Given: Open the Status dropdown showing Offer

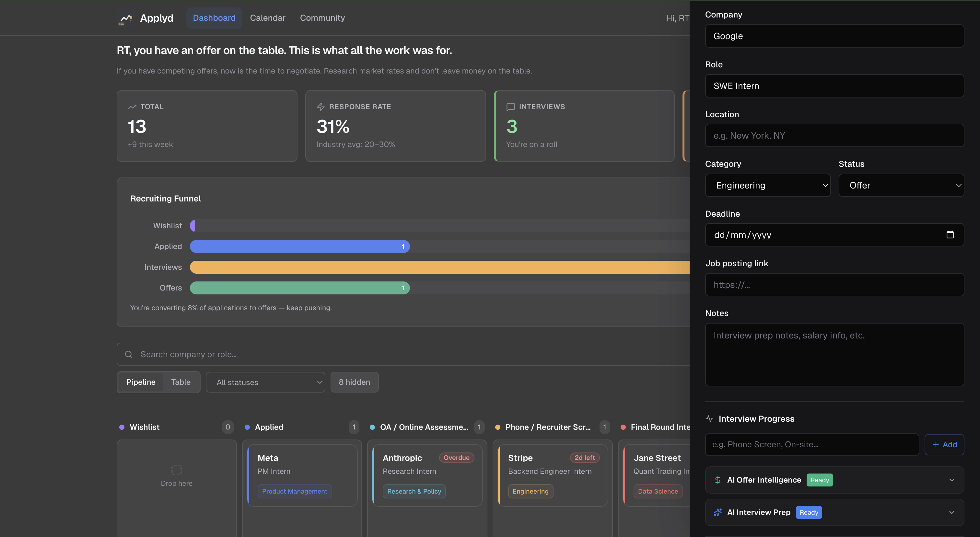Looking at the screenshot, I should pyautogui.click(x=901, y=185).
